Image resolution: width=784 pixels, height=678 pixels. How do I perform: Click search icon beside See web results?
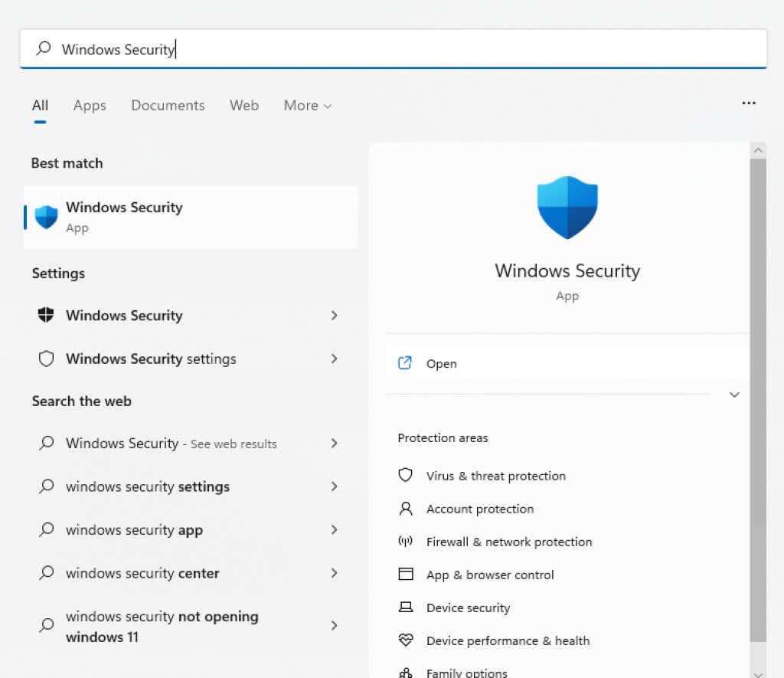pos(46,443)
